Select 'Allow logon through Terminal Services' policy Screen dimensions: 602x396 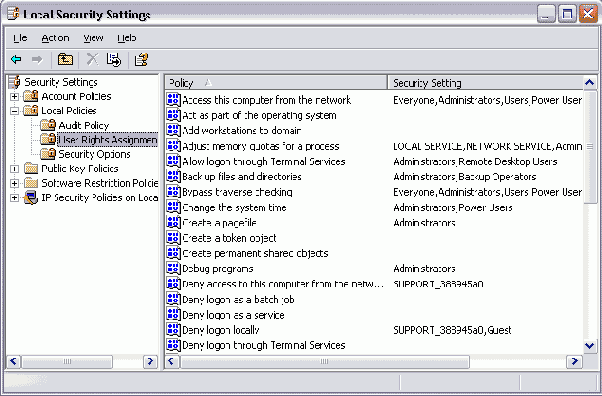coord(263,161)
